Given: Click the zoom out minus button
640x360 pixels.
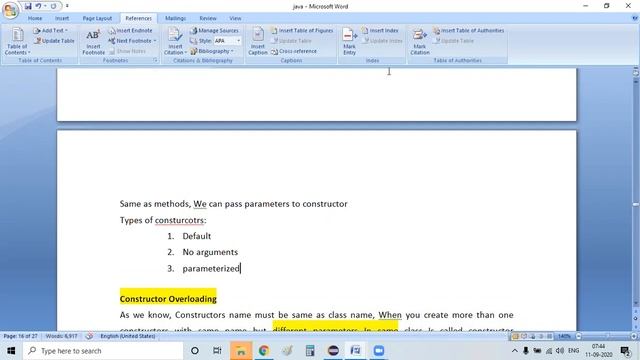Looking at the screenshot, I should [578, 336].
